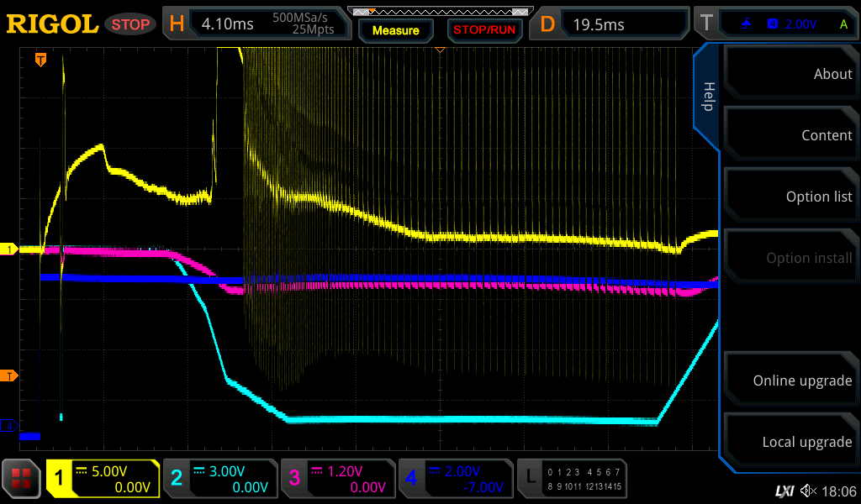Open the D delay 19.5ms settings
This screenshot has height=504, width=861.
point(610,24)
